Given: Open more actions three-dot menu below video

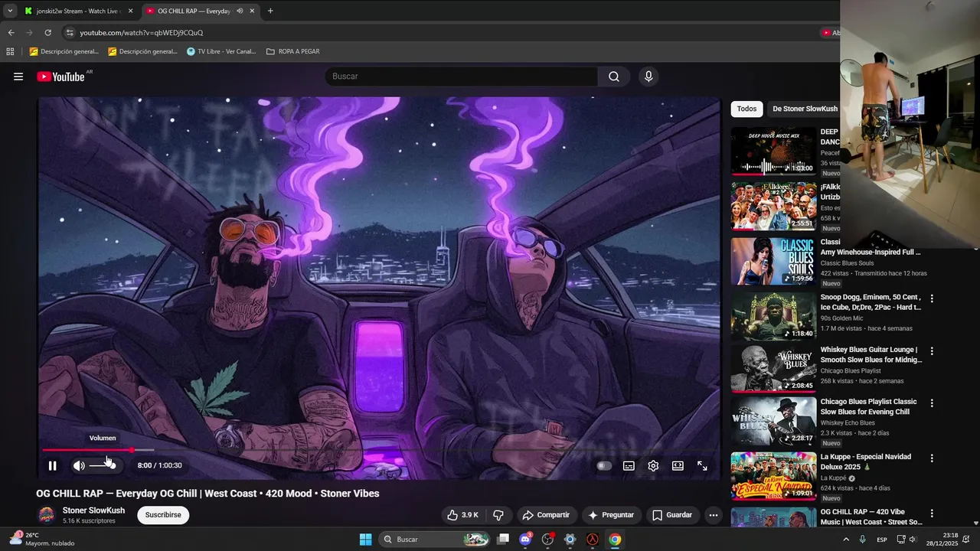Looking at the screenshot, I should coord(714,515).
